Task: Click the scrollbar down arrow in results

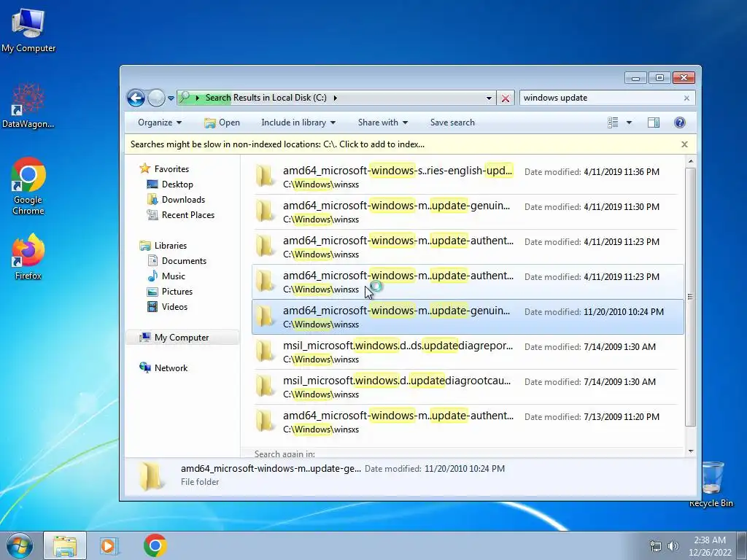Action: 691,451
